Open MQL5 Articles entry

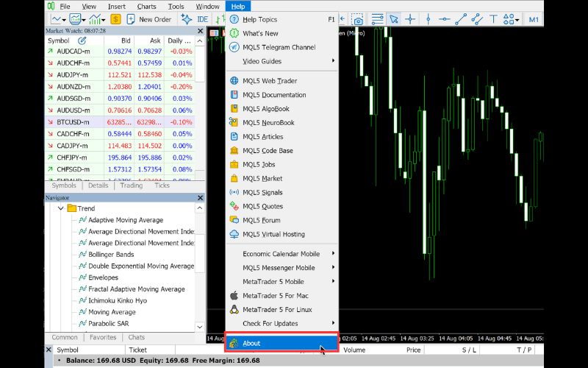point(282,137)
